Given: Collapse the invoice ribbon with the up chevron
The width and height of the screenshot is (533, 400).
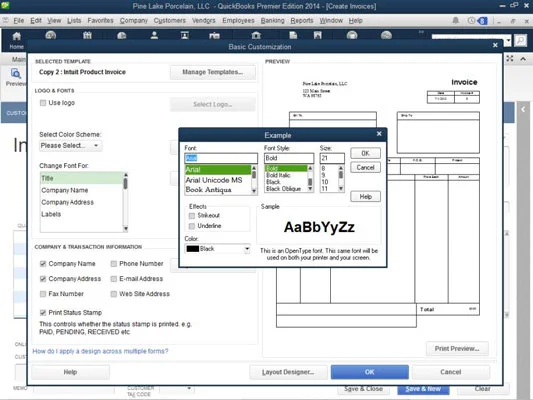Looking at the screenshot, I should [x=523, y=59].
